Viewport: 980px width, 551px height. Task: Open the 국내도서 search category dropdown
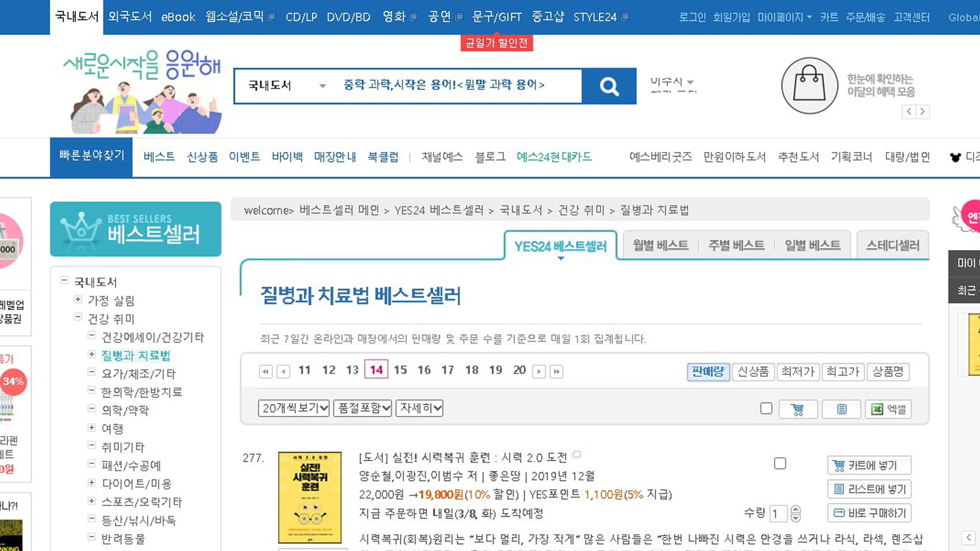286,85
